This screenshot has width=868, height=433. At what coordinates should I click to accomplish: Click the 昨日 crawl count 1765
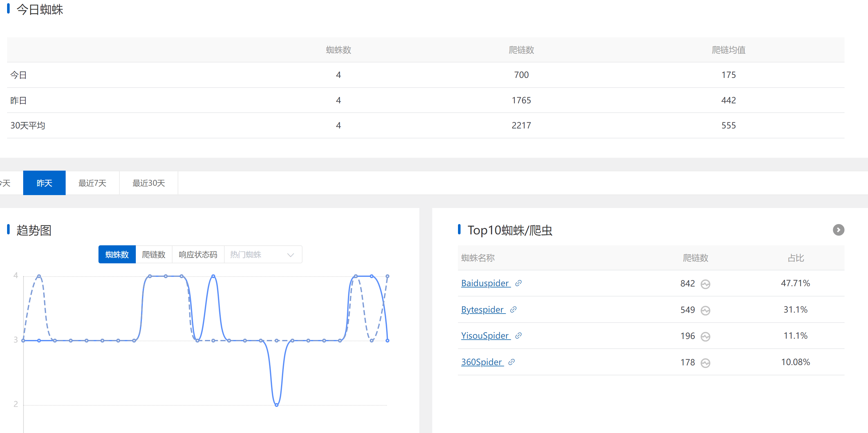[x=521, y=100]
